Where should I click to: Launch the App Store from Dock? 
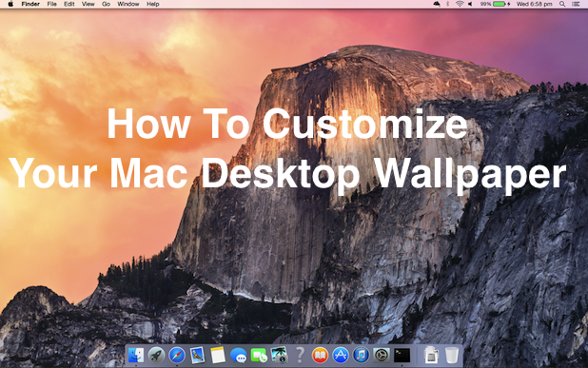tap(341, 355)
